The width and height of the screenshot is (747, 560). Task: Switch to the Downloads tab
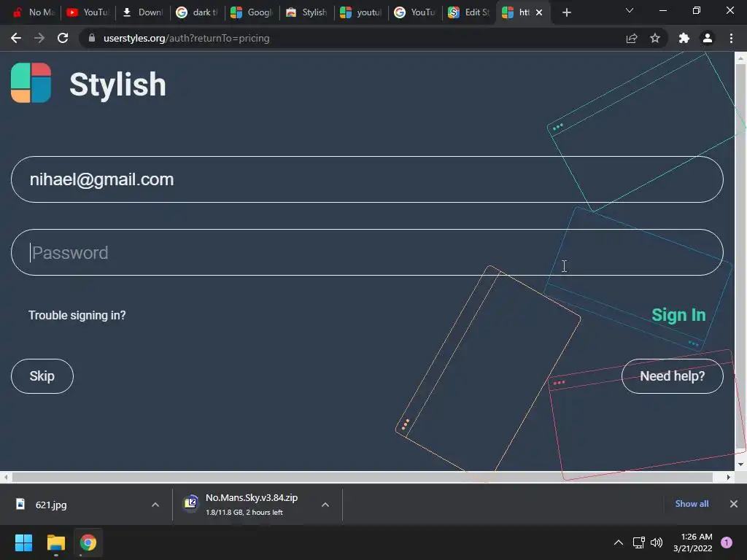pos(142,12)
